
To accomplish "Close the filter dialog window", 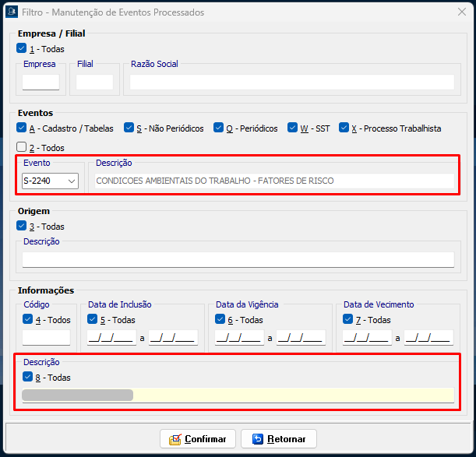I will pyautogui.click(x=460, y=12).
